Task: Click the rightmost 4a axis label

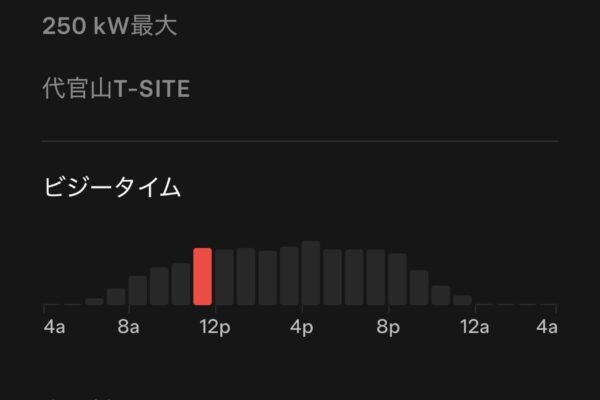Action: click(546, 327)
